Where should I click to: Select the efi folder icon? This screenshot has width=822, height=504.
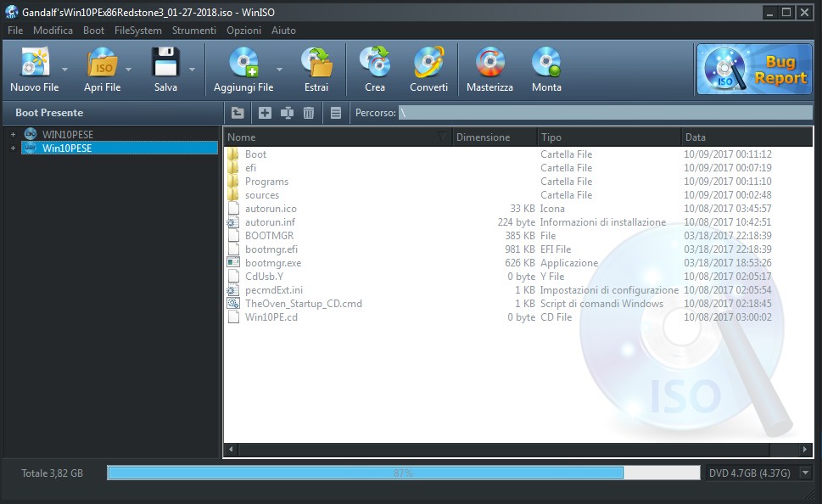click(233, 168)
